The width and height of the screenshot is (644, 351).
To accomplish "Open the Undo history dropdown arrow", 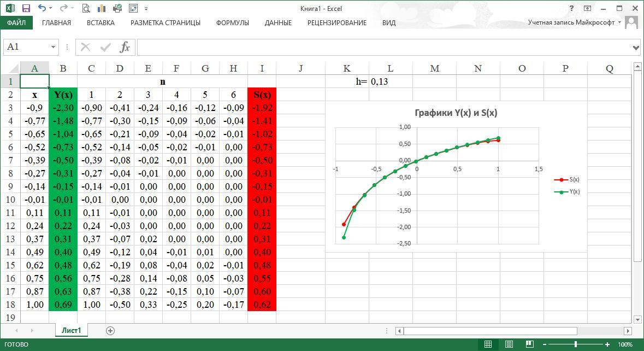I will (x=50, y=8).
